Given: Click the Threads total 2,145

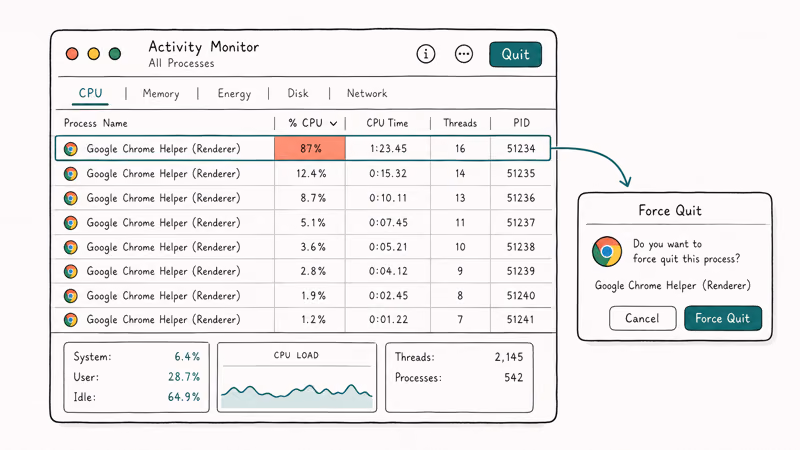Looking at the screenshot, I should [x=509, y=357].
